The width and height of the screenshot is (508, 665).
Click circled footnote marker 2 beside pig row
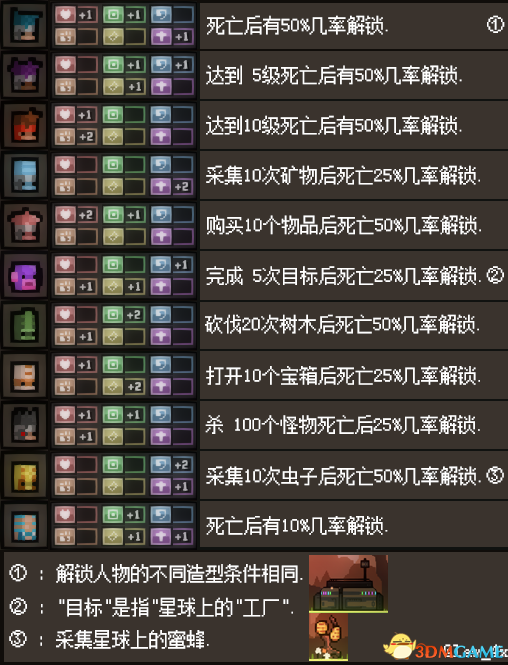495,276
